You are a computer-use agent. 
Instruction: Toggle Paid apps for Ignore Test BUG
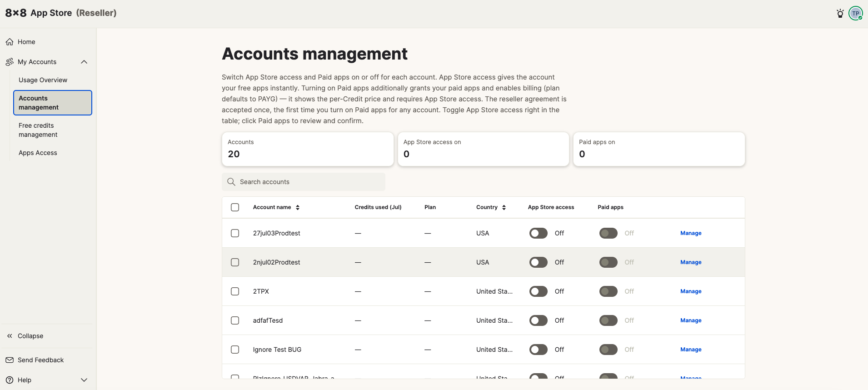click(x=609, y=350)
